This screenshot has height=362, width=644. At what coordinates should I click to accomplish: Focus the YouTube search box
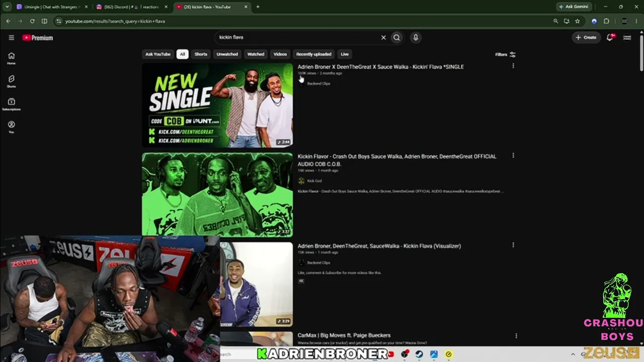pos(297,37)
